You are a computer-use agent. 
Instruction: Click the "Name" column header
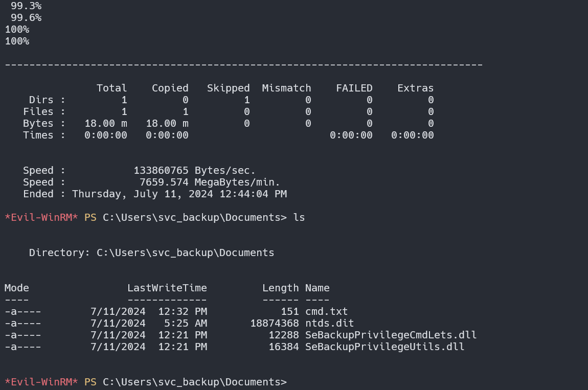pos(317,288)
